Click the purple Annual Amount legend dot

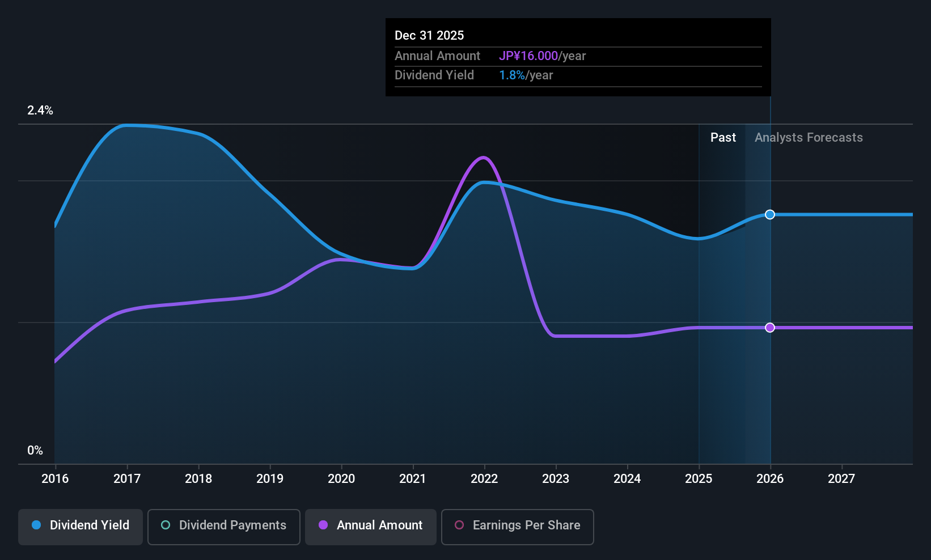point(323,525)
